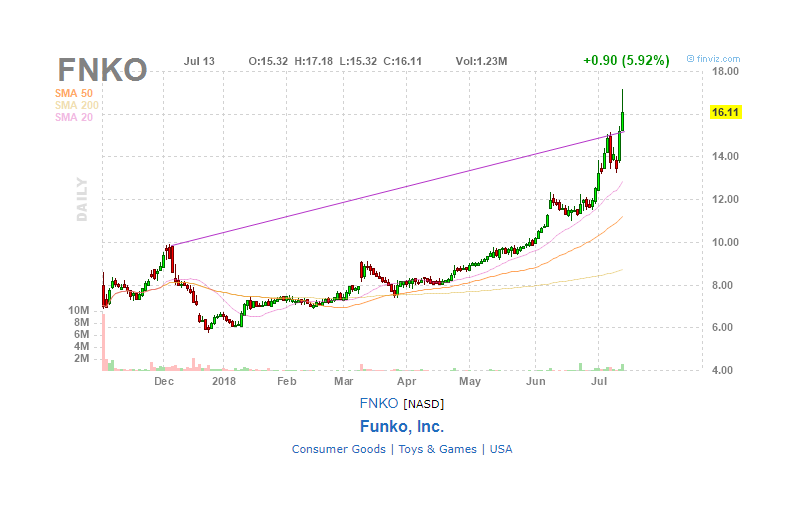805x507 pixels.
Task: Click the SMA 20 legend label
Action: click(x=74, y=117)
